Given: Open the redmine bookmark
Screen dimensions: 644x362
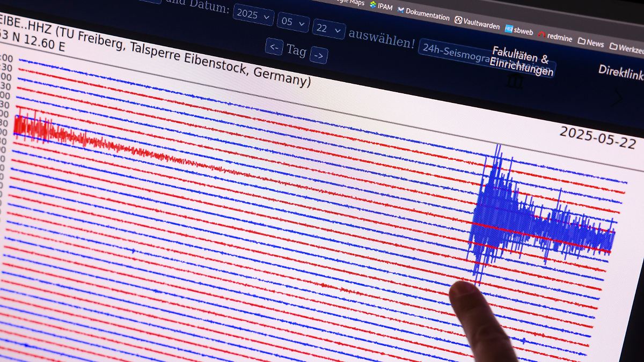Looking at the screenshot, I should (x=556, y=34).
